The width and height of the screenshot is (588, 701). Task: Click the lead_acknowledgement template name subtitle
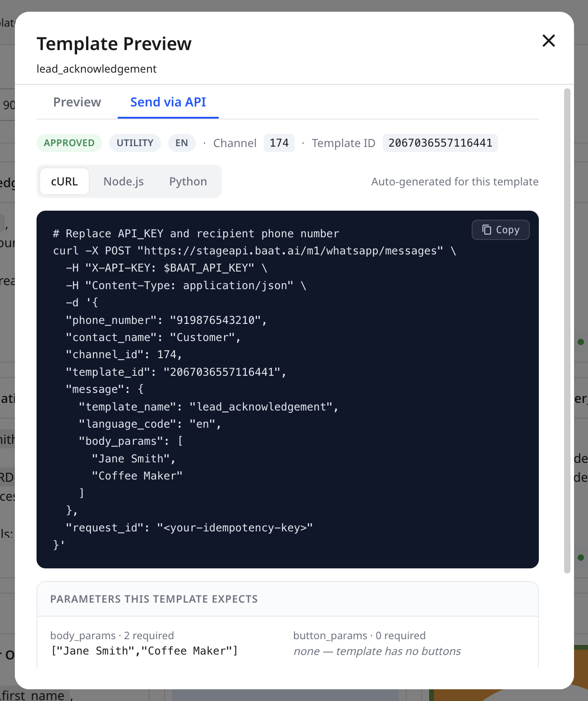(x=96, y=69)
